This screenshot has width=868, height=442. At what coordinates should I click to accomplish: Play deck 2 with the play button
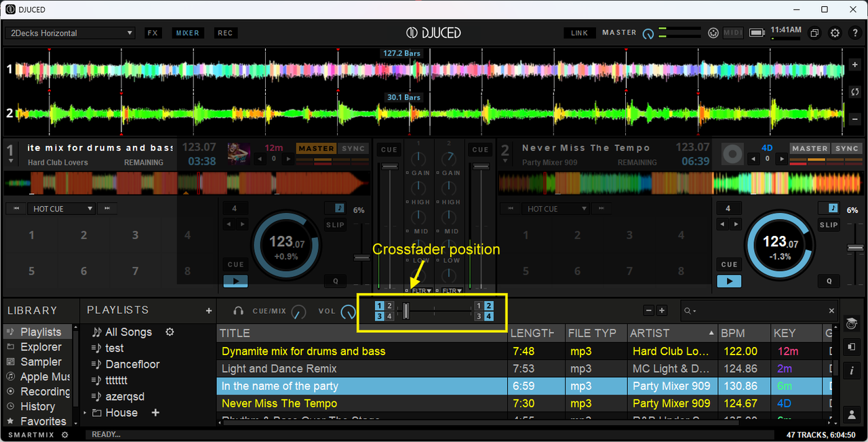[x=729, y=281]
